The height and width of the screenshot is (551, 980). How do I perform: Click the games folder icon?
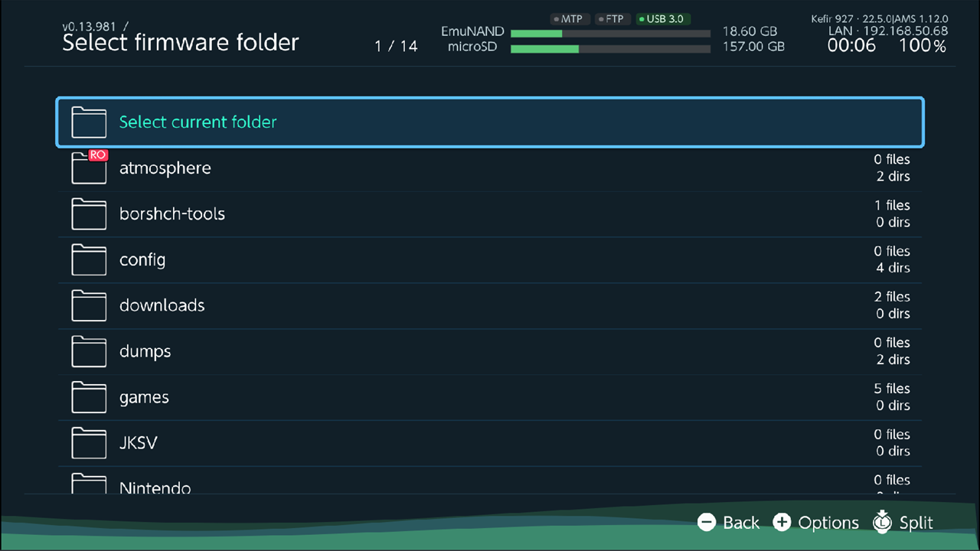[89, 398]
